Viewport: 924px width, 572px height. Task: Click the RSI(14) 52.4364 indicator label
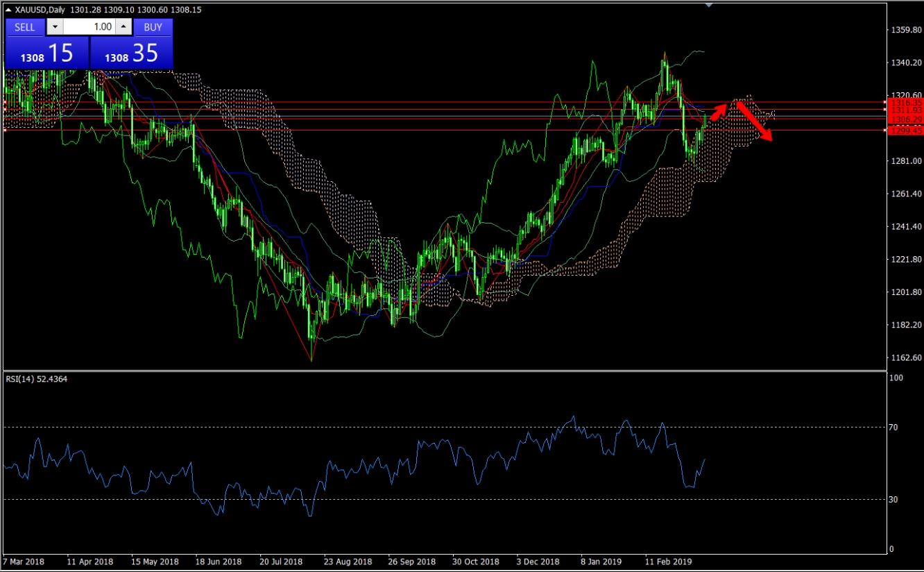[37, 378]
